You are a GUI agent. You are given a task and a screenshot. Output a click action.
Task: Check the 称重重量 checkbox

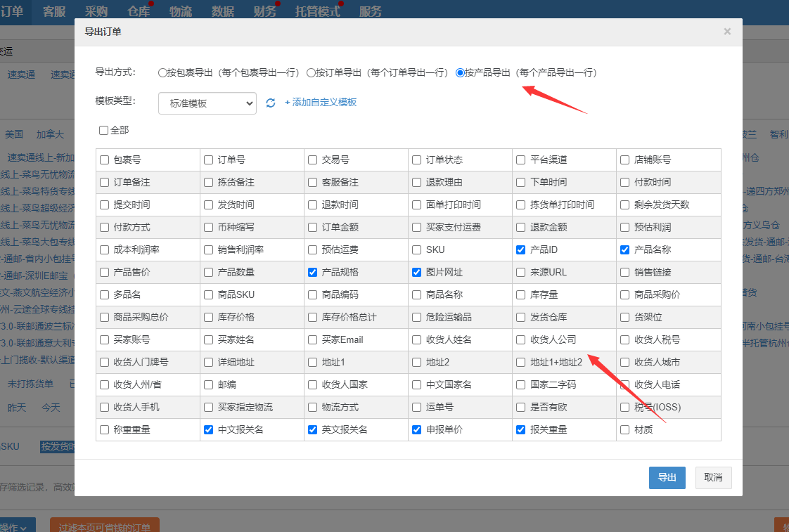[x=104, y=430]
